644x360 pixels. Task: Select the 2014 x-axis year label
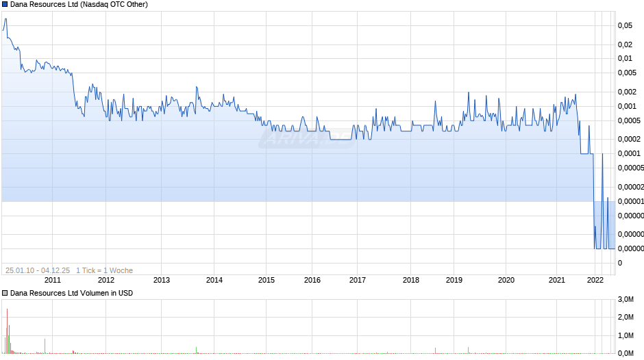(214, 280)
